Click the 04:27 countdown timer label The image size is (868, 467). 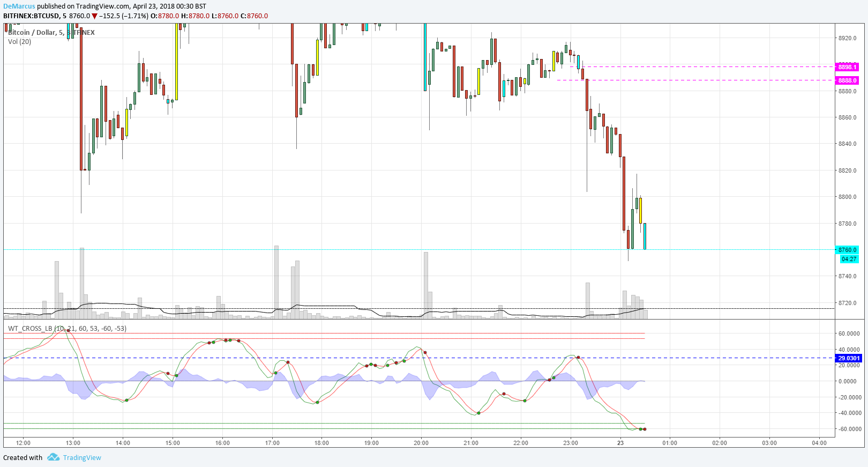coord(849,259)
